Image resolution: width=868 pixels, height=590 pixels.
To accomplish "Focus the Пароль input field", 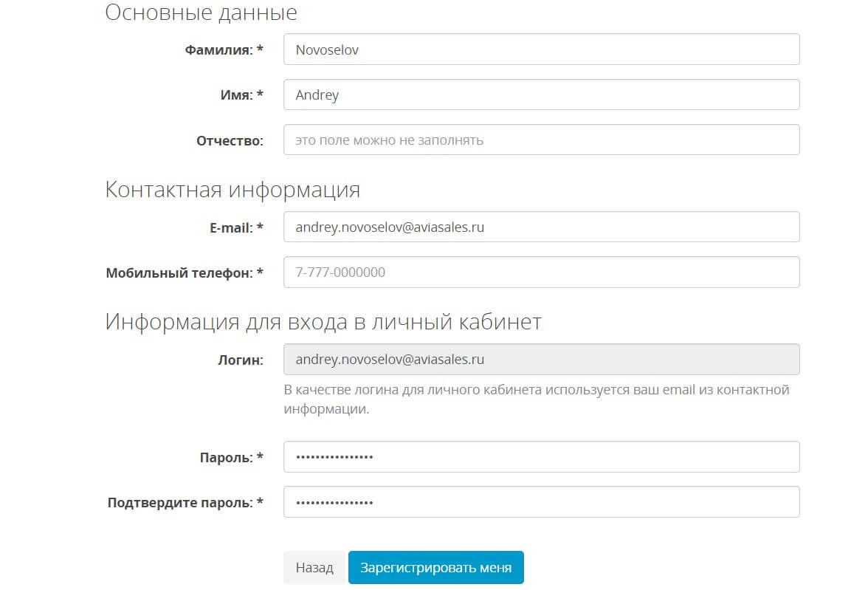I will coord(541,456).
